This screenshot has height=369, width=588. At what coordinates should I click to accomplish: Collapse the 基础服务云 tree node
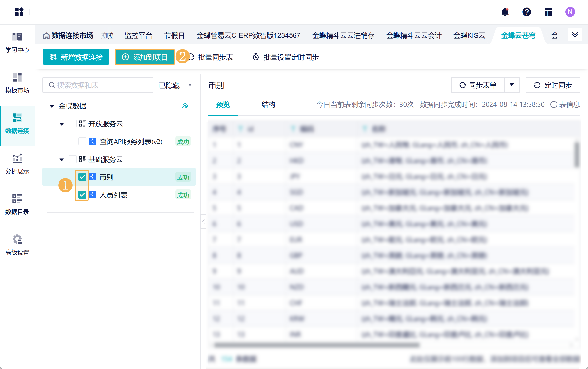coord(62,160)
